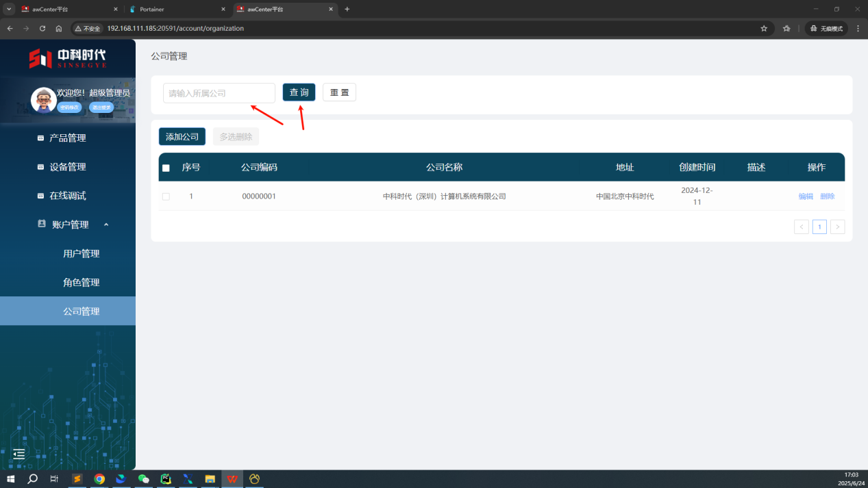Open 设备管理 in the sidebar
Viewport: 868px width, 488px height.
tap(68, 167)
